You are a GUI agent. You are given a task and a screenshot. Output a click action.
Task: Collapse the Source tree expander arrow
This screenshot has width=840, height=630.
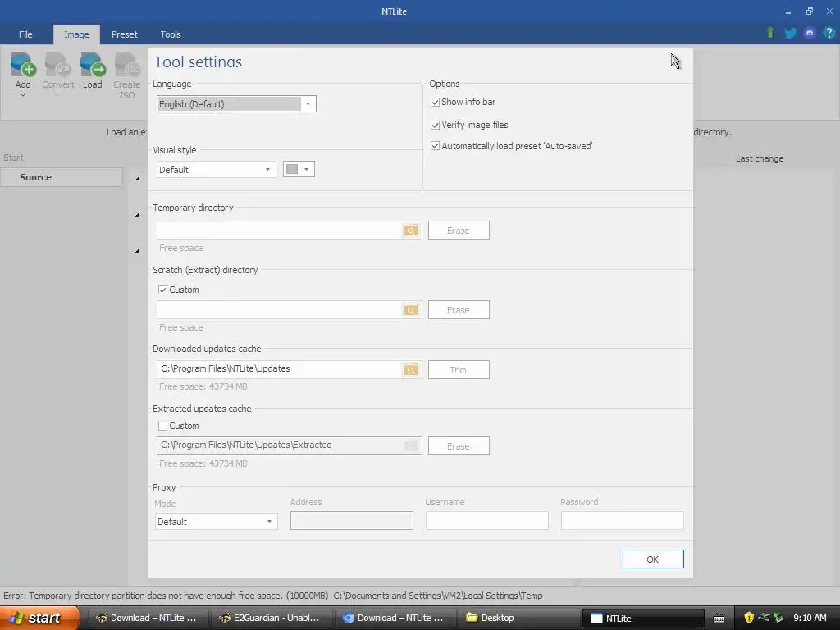137,178
